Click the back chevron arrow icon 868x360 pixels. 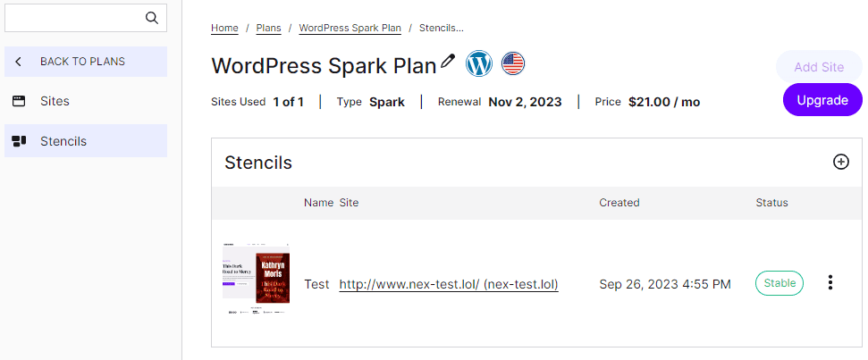pyautogui.click(x=19, y=62)
